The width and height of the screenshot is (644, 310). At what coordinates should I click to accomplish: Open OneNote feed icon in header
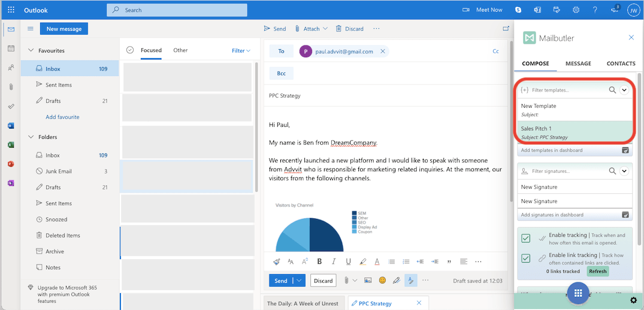coord(537,10)
